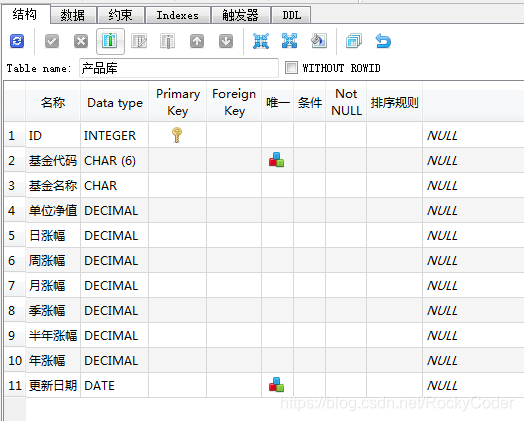Click row number 6 header
The height and width of the screenshot is (421, 524).
pos(15,260)
